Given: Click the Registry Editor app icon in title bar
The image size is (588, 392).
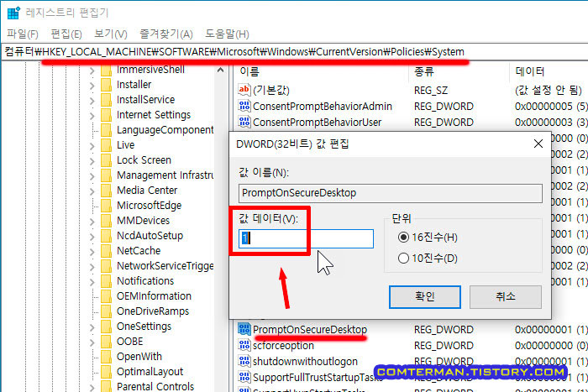Looking at the screenshot, I should (x=13, y=13).
